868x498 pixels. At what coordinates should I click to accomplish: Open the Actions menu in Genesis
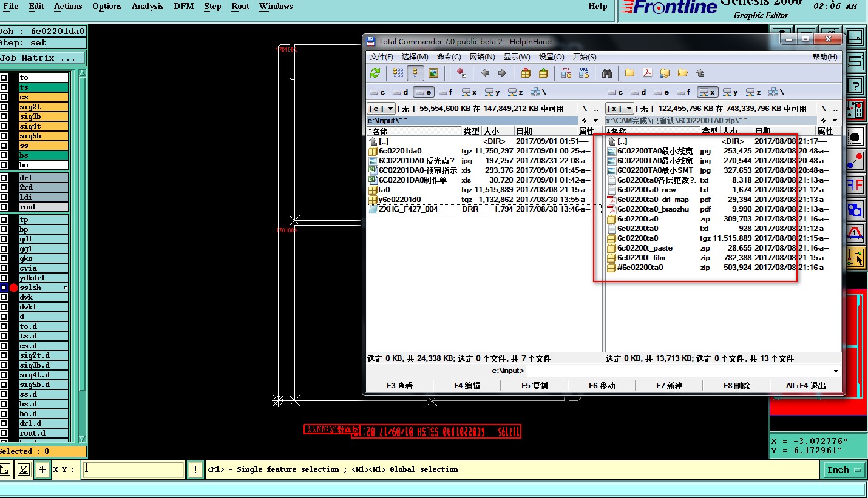[68, 7]
